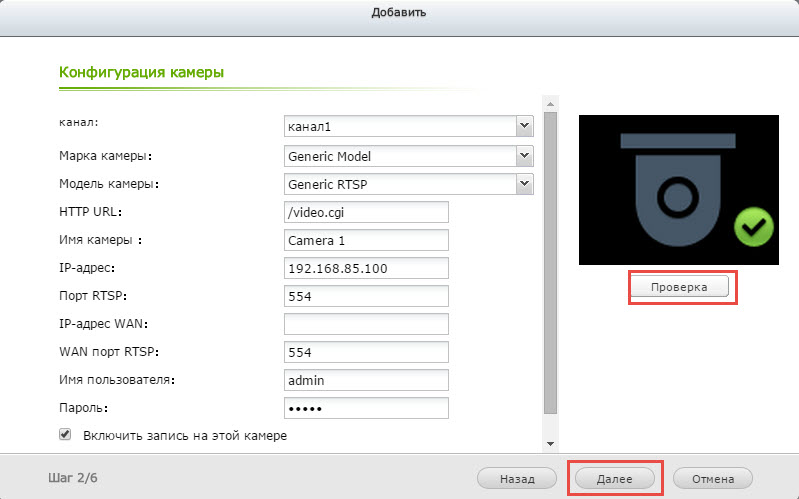Click the HTTP URL field /video.cgi

point(366,212)
